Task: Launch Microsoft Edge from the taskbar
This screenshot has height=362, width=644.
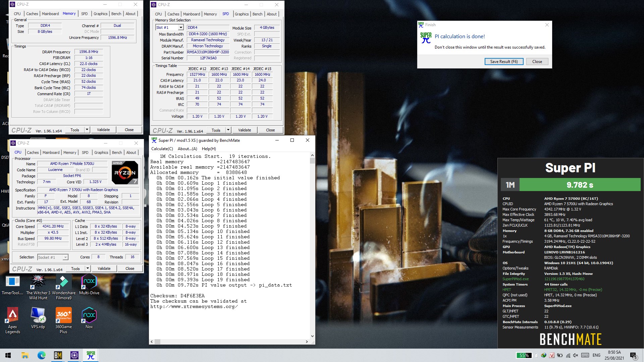Action: [41, 355]
